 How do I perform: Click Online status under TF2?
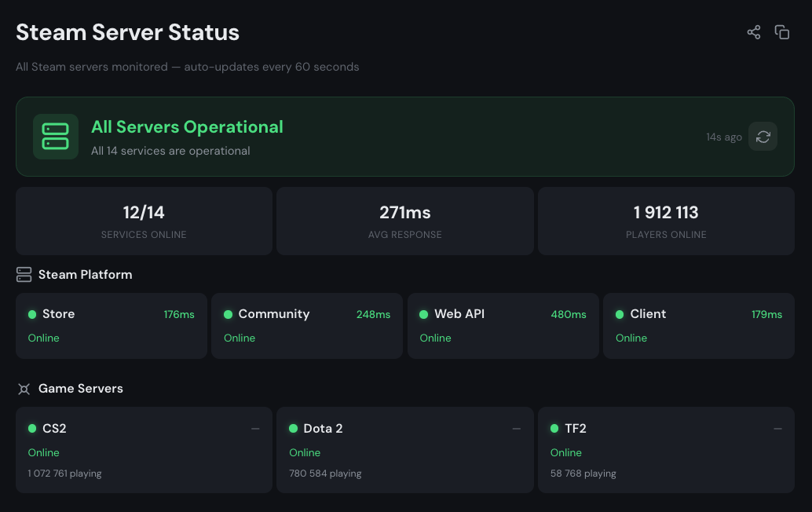pos(566,452)
